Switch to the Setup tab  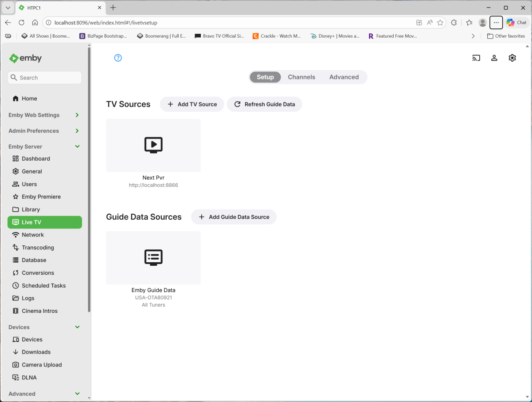[x=265, y=77]
